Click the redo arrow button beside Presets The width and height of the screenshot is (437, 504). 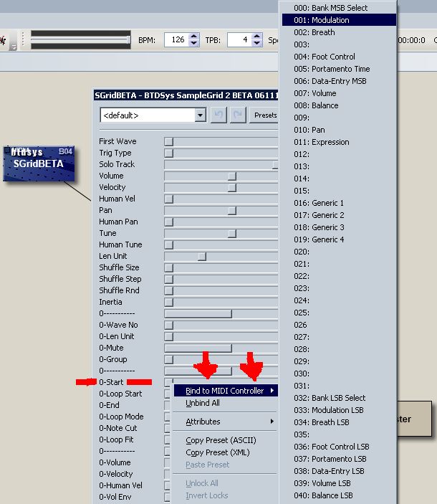tap(238, 115)
